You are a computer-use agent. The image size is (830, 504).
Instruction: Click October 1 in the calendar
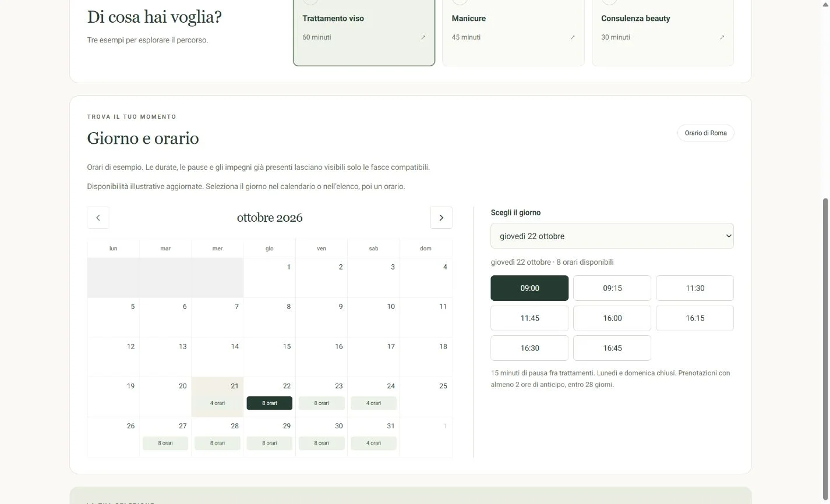tap(269, 278)
